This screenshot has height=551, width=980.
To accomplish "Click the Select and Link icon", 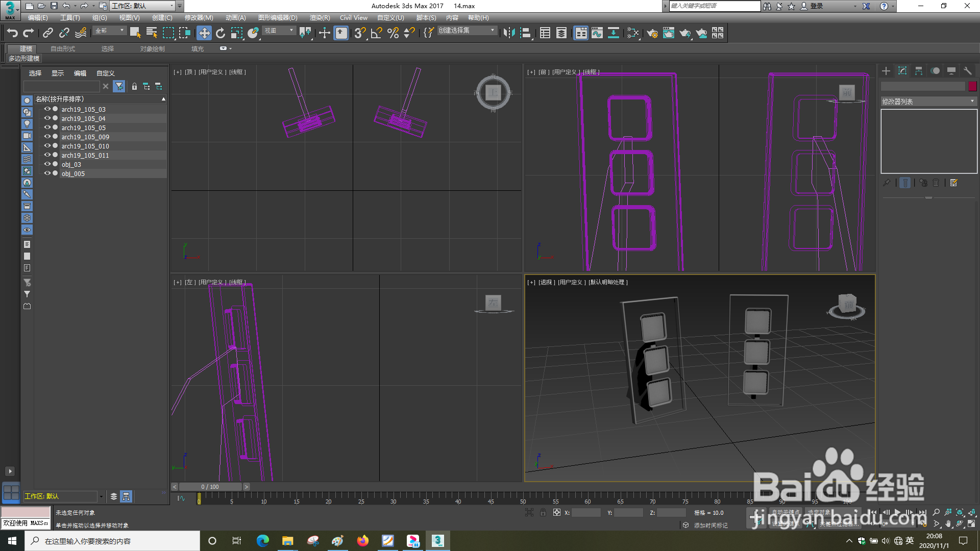I will coord(48,33).
